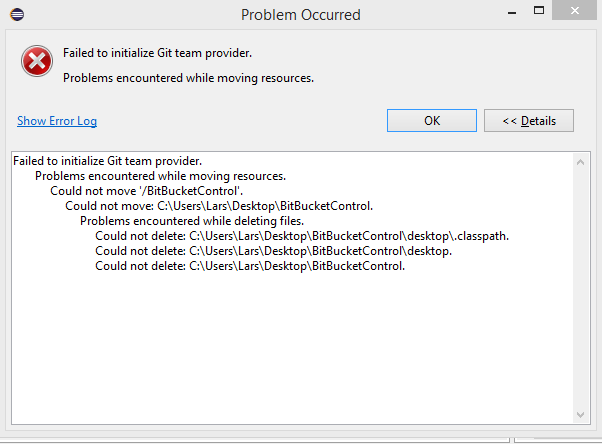
Task: Open the Show Error Log link
Action: tap(57, 121)
